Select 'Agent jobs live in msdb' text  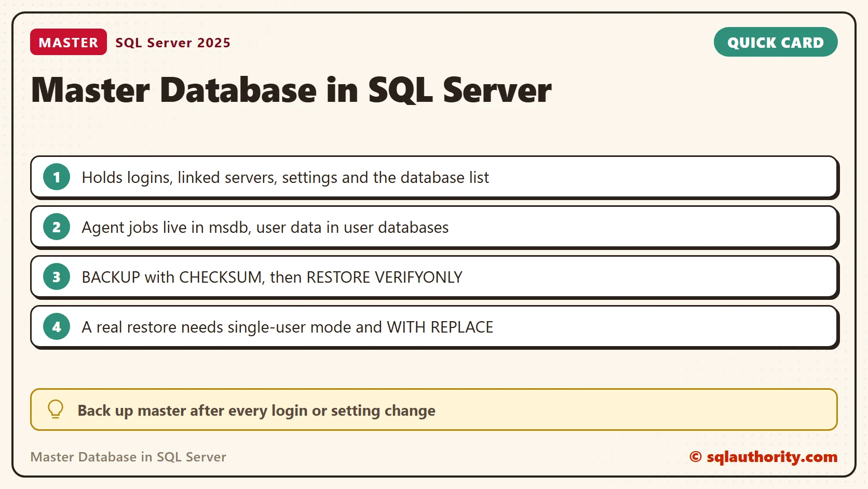[165, 228]
